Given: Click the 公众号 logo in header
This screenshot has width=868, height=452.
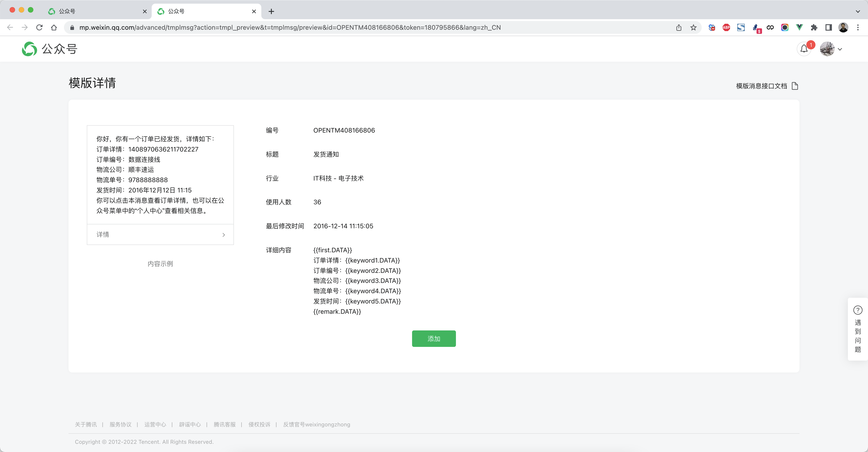Looking at the screenshot, I should click(50, 49).
